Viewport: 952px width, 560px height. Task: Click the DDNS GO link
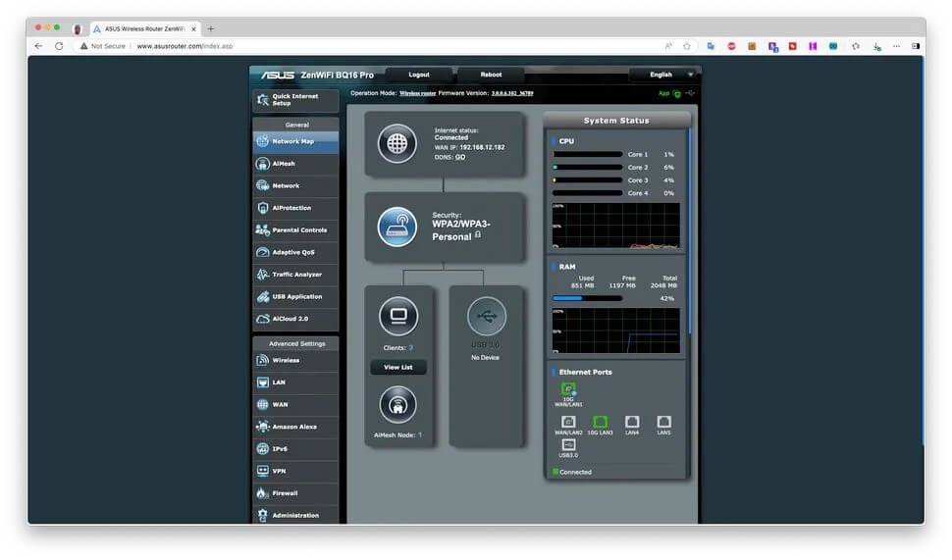point(460,157)
